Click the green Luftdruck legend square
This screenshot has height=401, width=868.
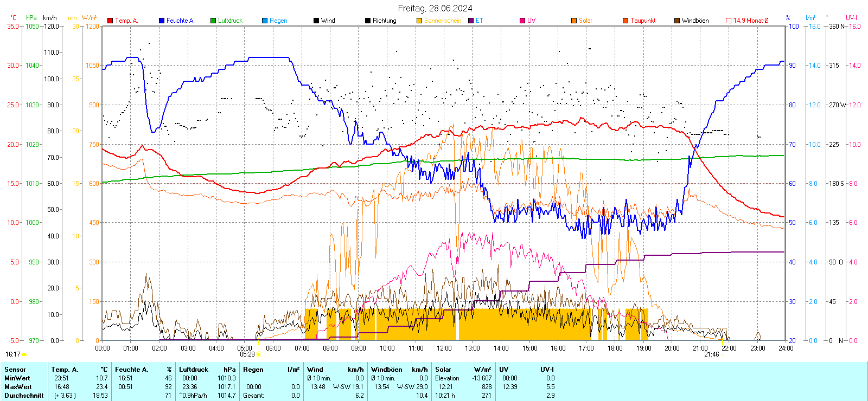click(213, 21)
